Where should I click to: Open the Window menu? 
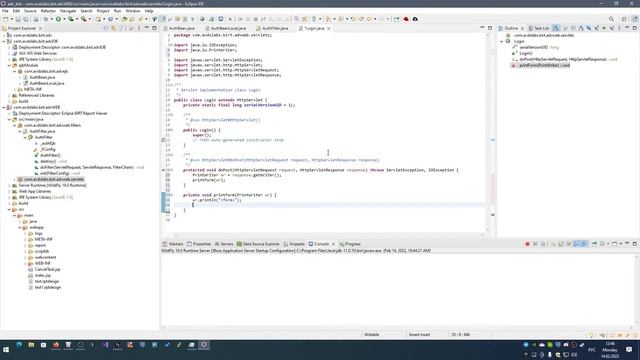click(x=133, y=11)
